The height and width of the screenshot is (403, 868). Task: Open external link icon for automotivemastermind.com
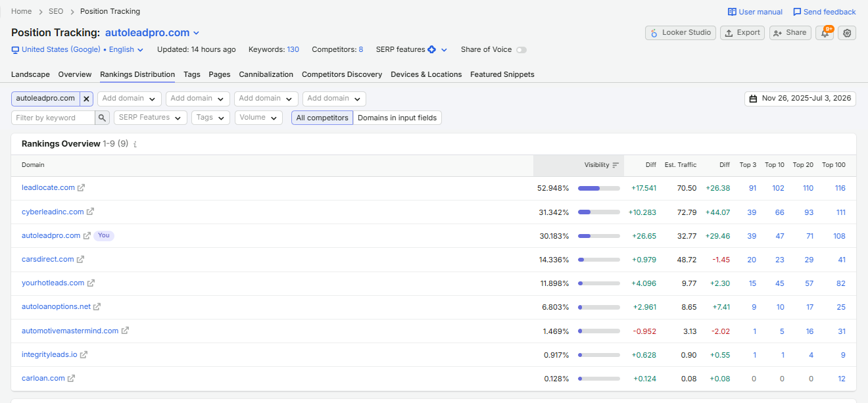[126, 331]
